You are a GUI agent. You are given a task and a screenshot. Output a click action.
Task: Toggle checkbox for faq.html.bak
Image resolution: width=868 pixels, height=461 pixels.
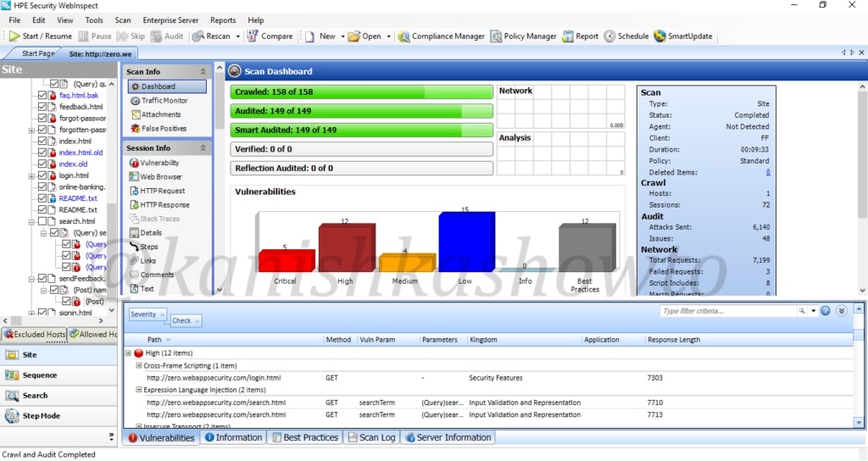point(42,95)
